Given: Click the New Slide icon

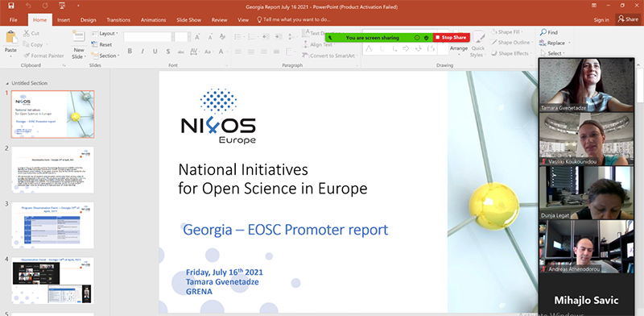Looking at the screenshot, I should pyautogui.click(x=79, y=37).
